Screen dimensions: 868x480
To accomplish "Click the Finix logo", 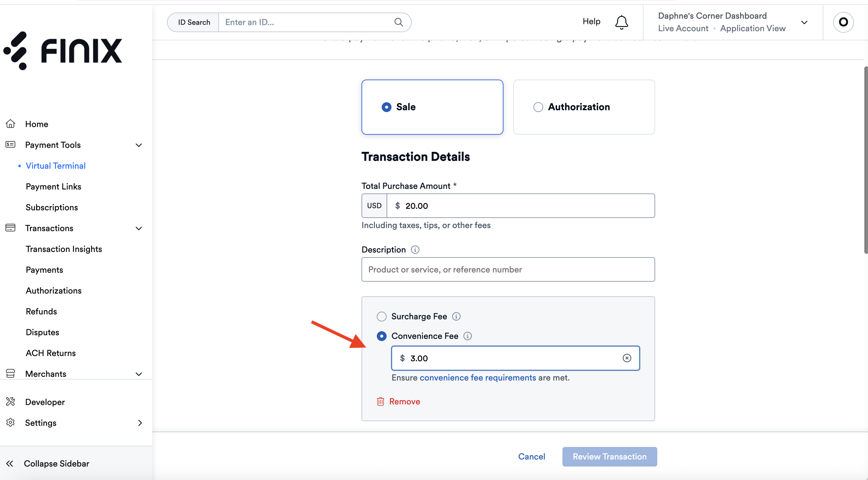I will [63, 51].
